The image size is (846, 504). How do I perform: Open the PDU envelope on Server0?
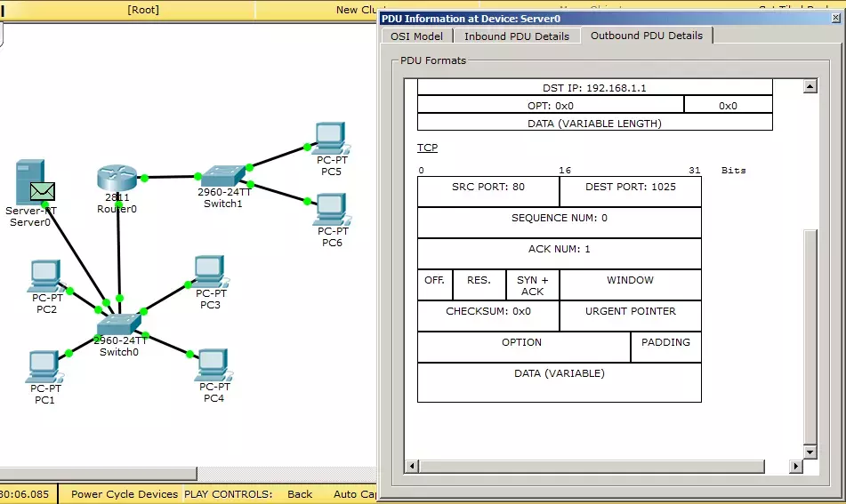42,191
